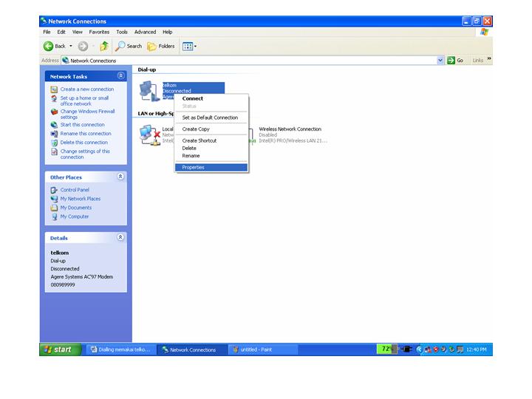Click the 72 battery meter indicator
Viewport: 532px width, 399px height.
coord(386,349)
